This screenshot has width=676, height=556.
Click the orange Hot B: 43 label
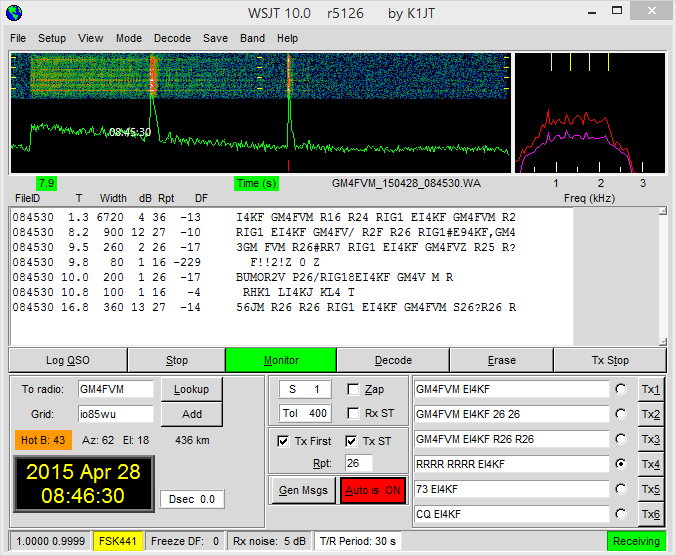[x=43, y=440]
